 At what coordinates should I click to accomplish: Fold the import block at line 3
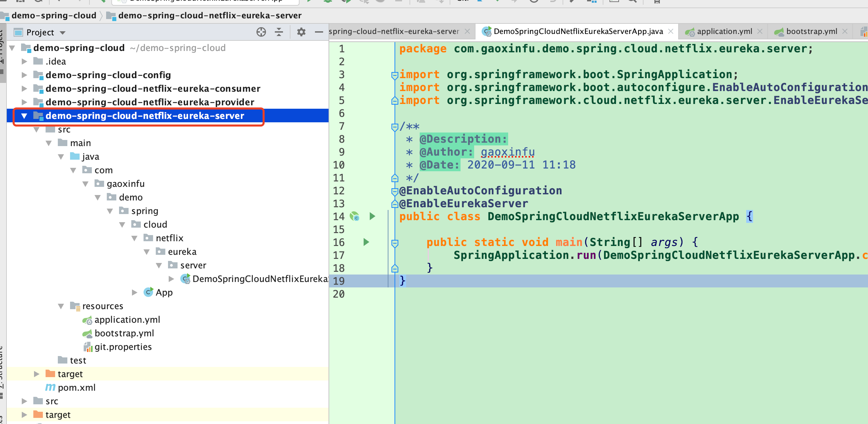[x=395, y=75]
